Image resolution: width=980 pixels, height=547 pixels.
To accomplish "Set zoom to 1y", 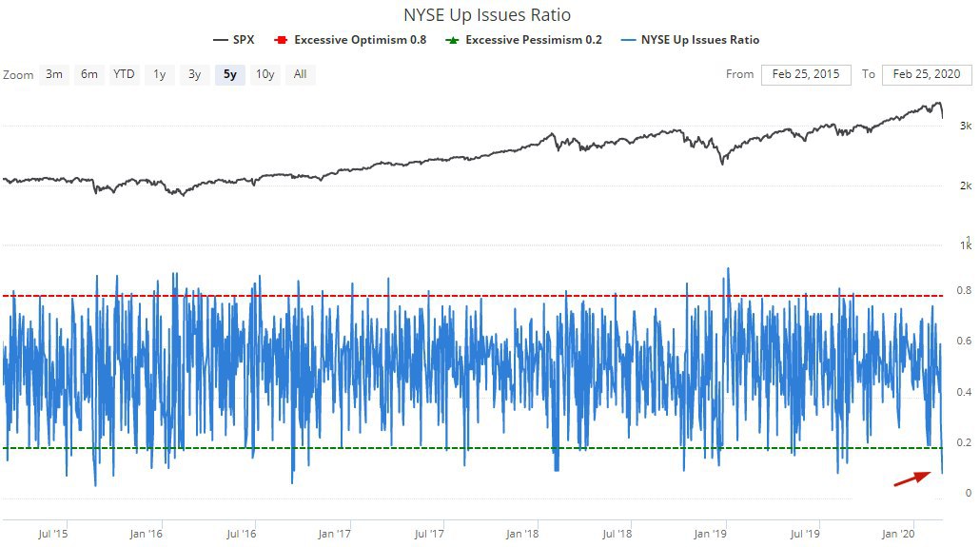I will coord(160,74).
